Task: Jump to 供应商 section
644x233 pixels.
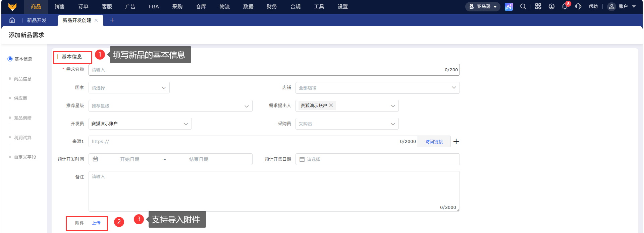Action: [x=20, y=98]
